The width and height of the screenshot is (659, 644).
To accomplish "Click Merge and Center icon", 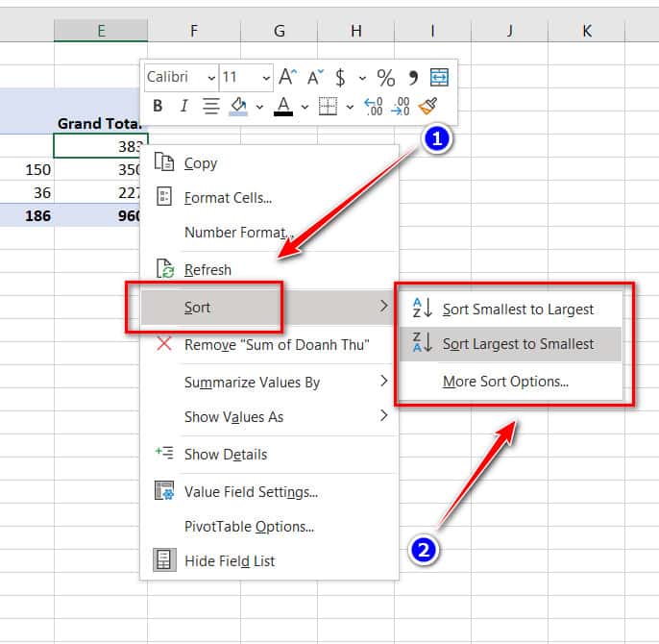I will click(x=439, y=78).
